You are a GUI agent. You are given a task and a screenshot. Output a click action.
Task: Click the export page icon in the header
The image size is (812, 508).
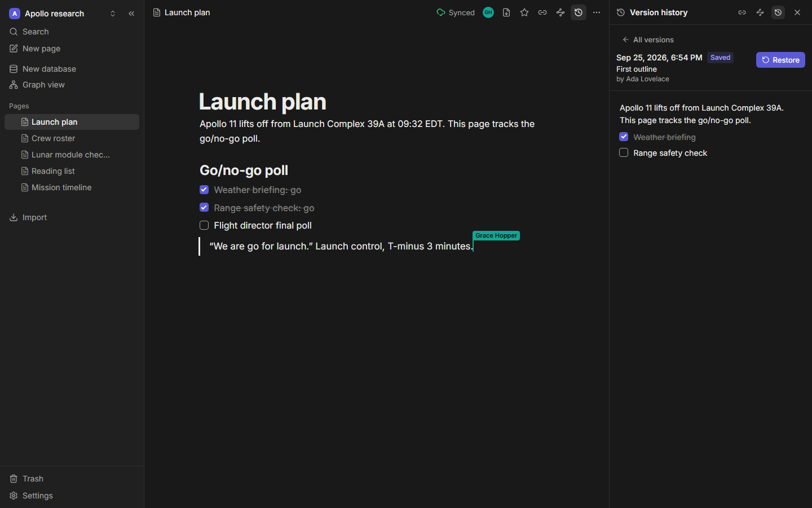(x=506, y=12)
